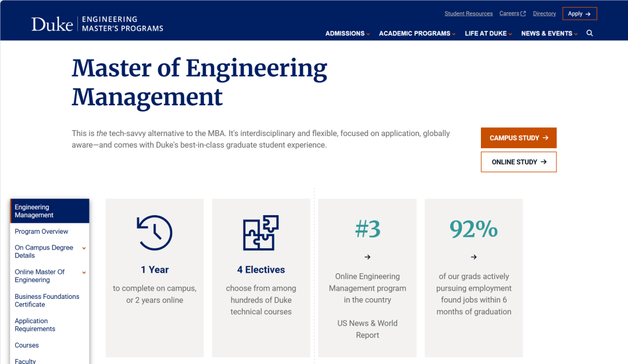Open the Academic Programs dropdown

click(417, 34)
